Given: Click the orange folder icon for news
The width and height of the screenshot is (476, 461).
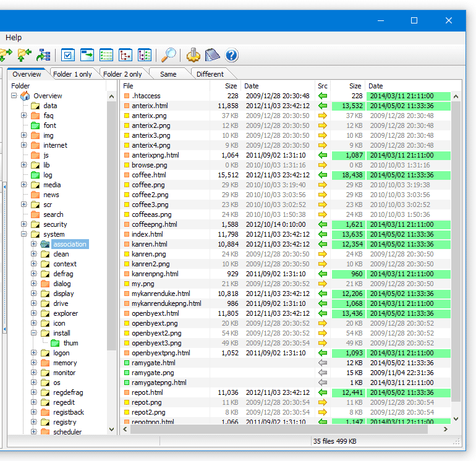Looking at the screenshot, I should [x=35, y=195].
